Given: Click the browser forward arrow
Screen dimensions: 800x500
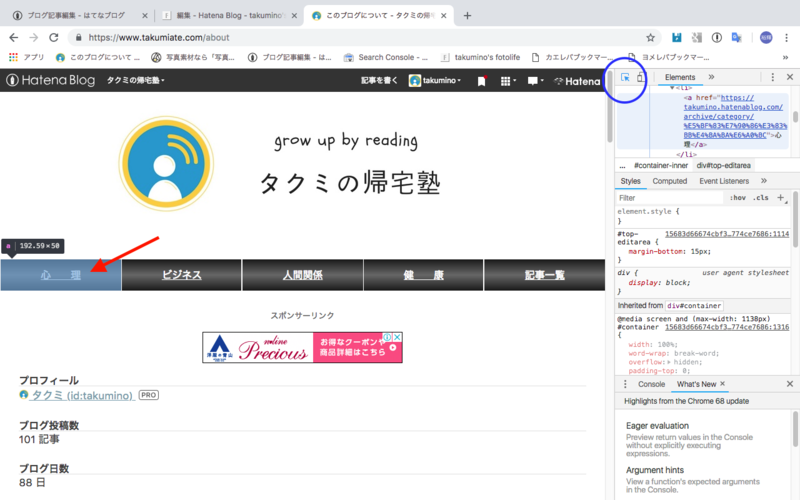Looking at the screenshot, I should pyautogui.click(x=34, y=37).
